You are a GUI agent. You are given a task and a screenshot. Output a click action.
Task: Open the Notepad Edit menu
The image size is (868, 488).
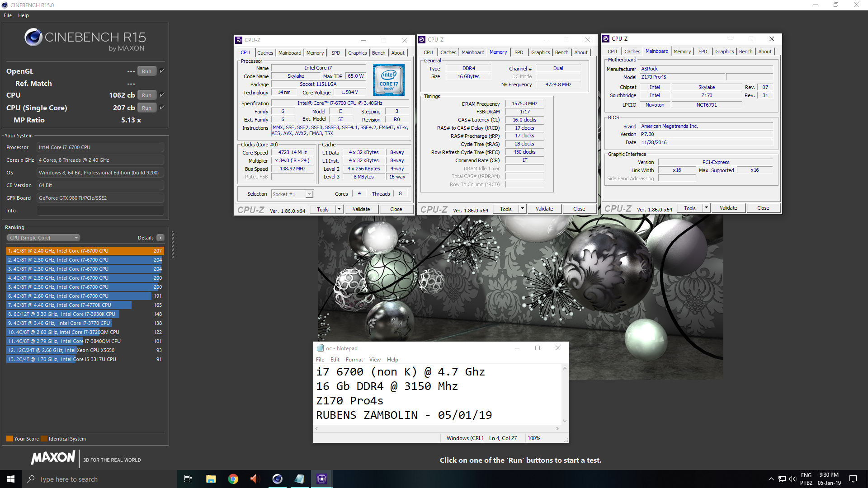pyautogui.click(x=335, y=360)
